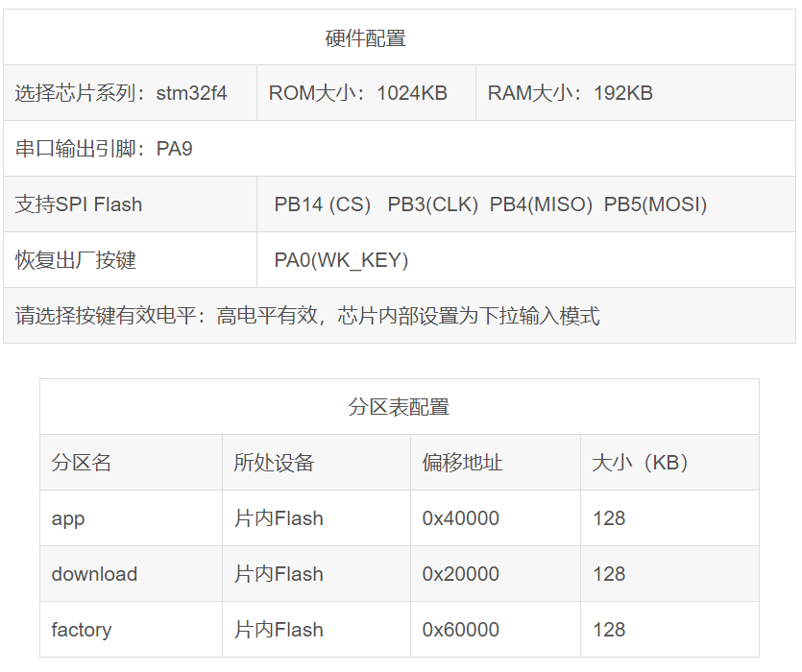Click the 支持SPI Flash label cell
The height and width of the screenshot is (672, 802).
click(79, 204)
